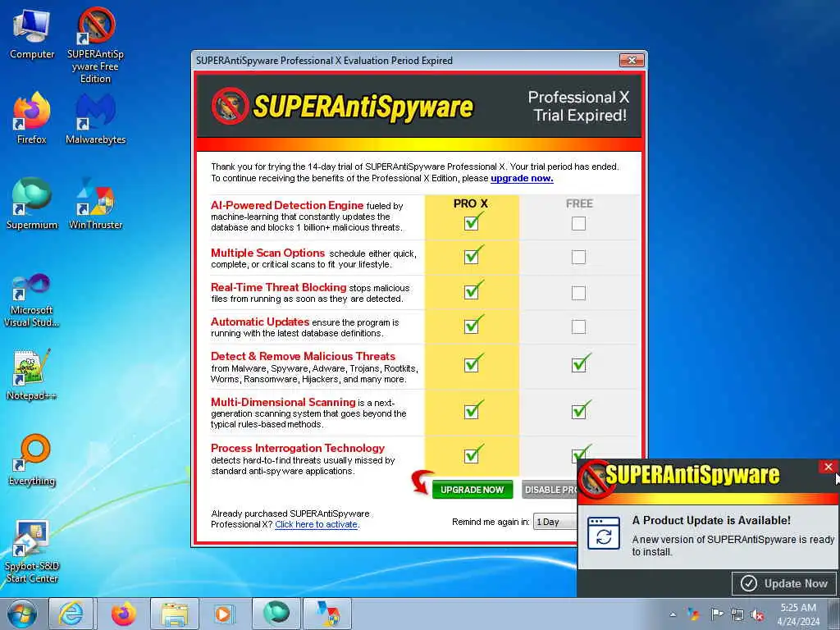
Task: Click the green UPGRADE NOW button
Action: 472,490
